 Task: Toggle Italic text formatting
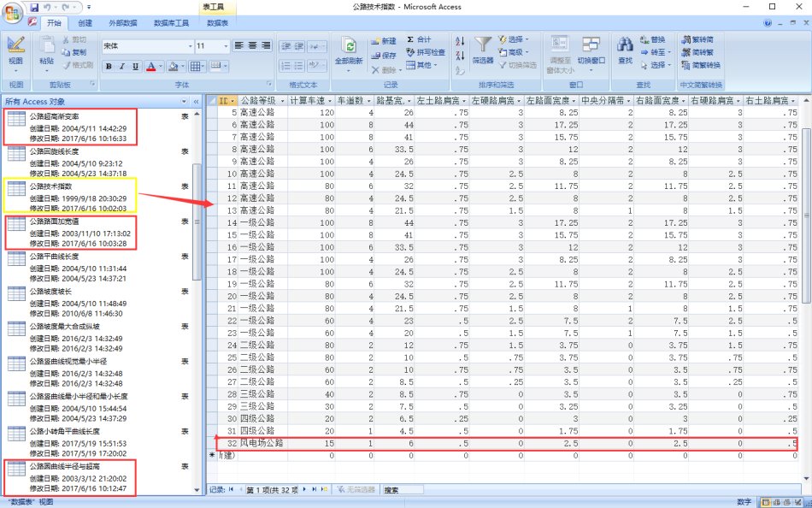pos(122,67)
